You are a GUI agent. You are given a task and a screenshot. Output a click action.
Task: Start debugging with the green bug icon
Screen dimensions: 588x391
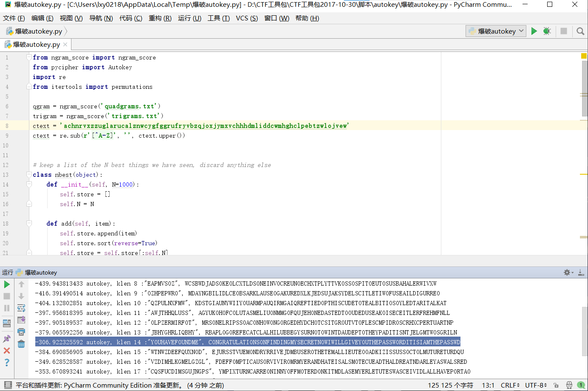click(547, 31)
